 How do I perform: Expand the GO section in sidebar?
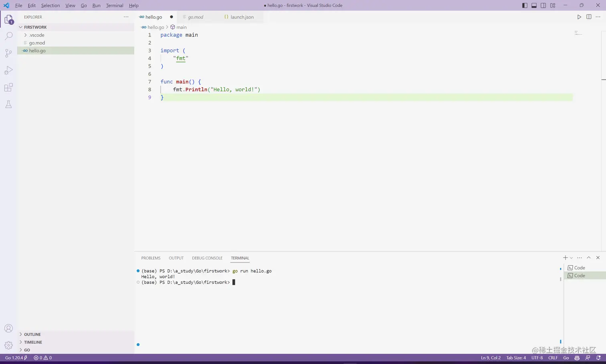coord(75,350)
